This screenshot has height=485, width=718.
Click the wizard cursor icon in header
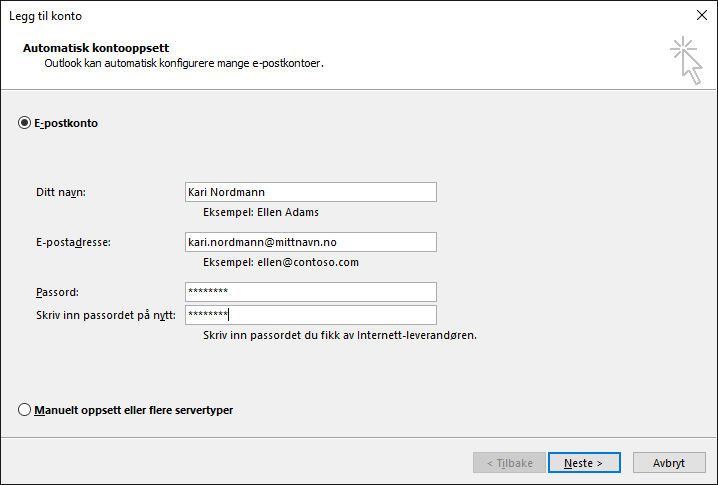coord(686,60)
